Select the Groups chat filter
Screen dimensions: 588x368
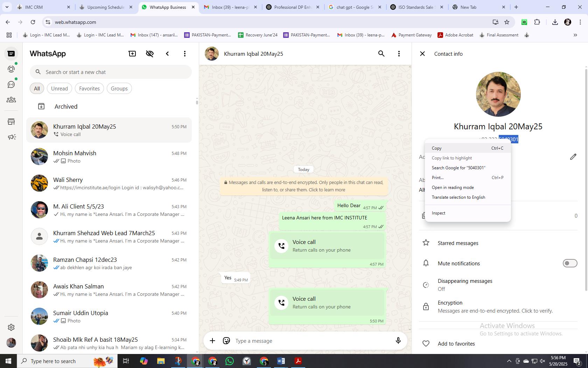point(119,88)
